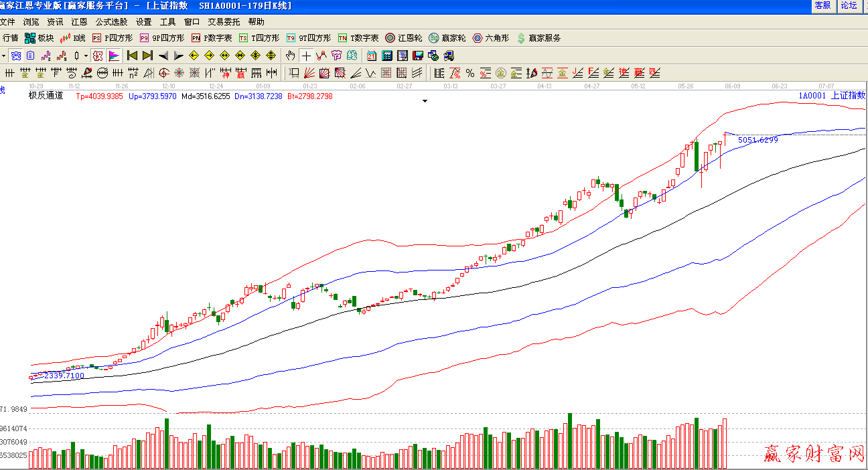Open the 公式选股 menu
Viewport: 868px width, 470px height.
111,22
